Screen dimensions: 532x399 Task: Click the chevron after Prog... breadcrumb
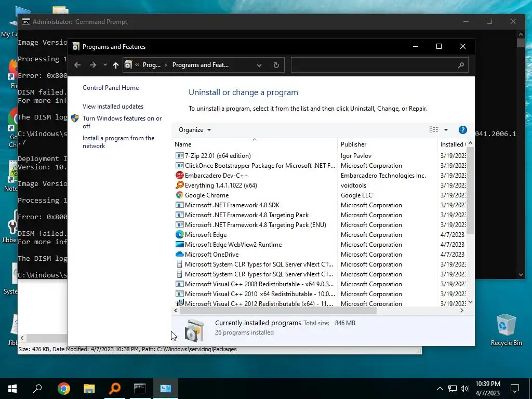[x=166, y=65]
